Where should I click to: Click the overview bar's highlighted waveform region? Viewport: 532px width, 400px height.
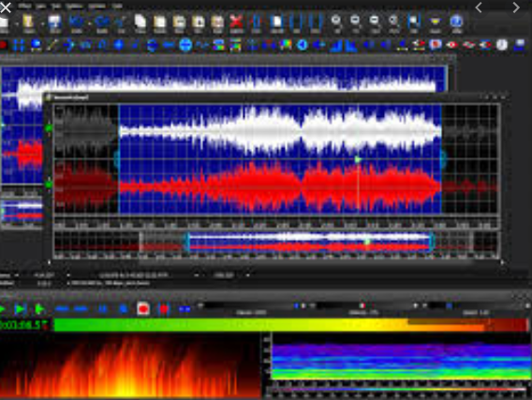pos(310,242)
